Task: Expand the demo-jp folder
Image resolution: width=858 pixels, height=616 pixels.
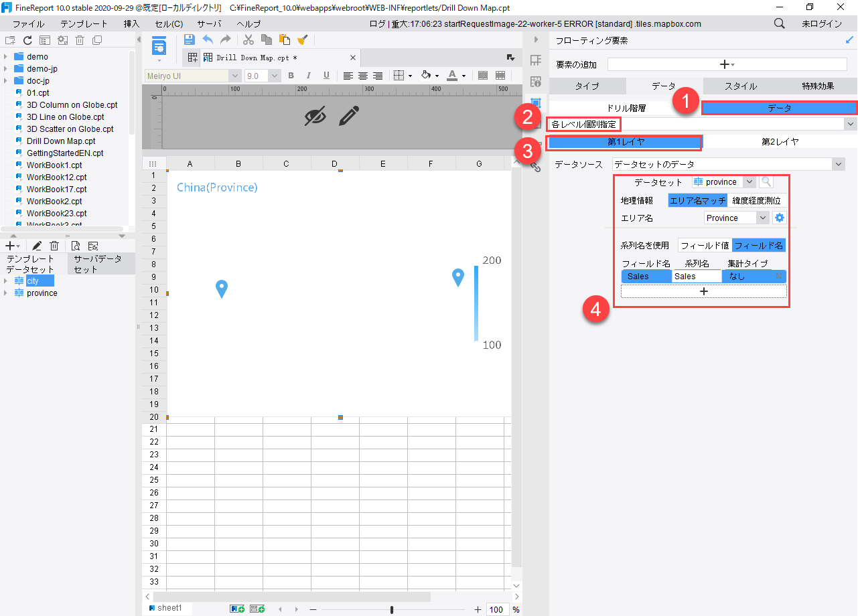Action: [x=5, y=69]
